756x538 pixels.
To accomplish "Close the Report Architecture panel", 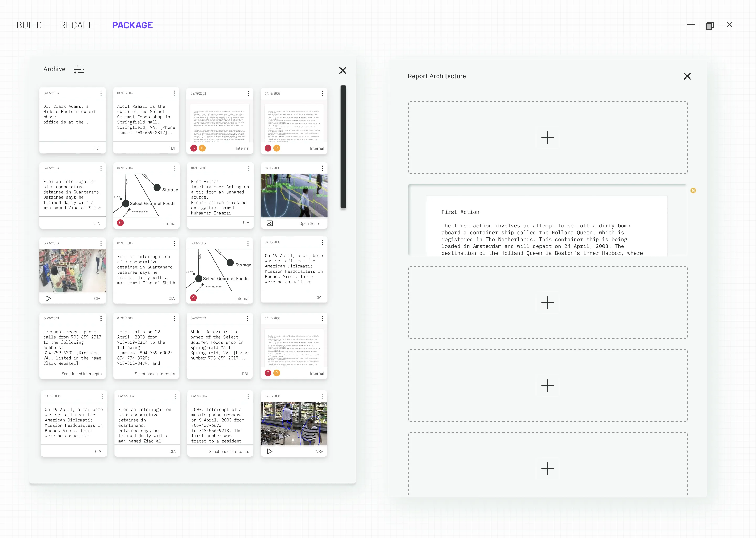I will tap(687, 76).
